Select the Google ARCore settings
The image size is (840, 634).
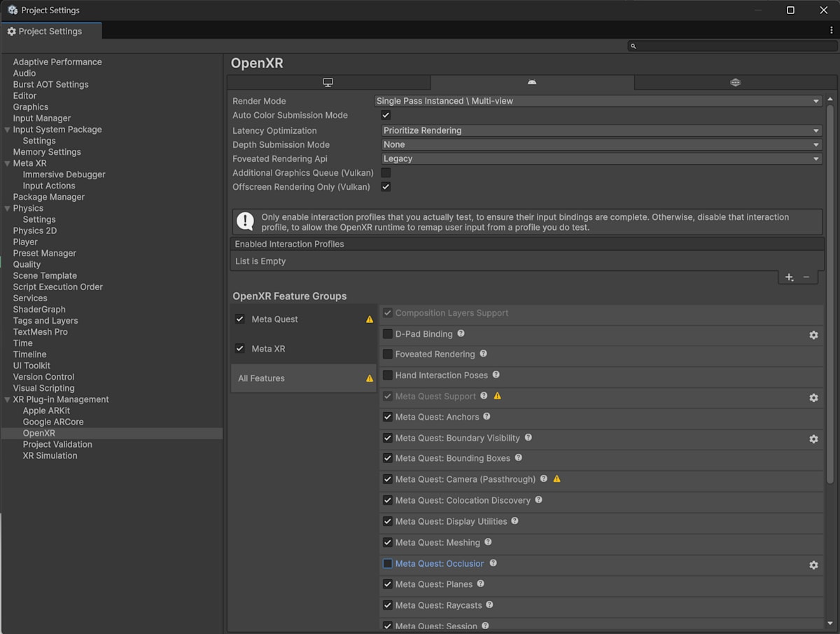tap(52, 422)
